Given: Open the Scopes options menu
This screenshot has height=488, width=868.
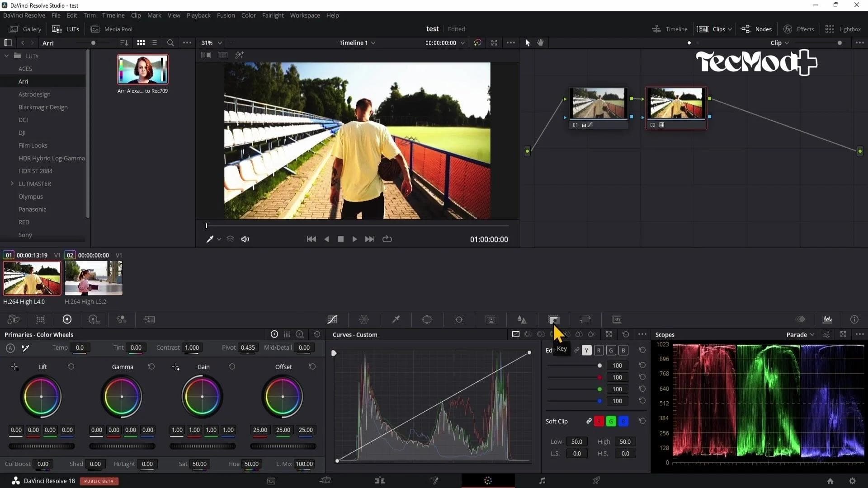Looking at the screenshot, I should 860,334.
